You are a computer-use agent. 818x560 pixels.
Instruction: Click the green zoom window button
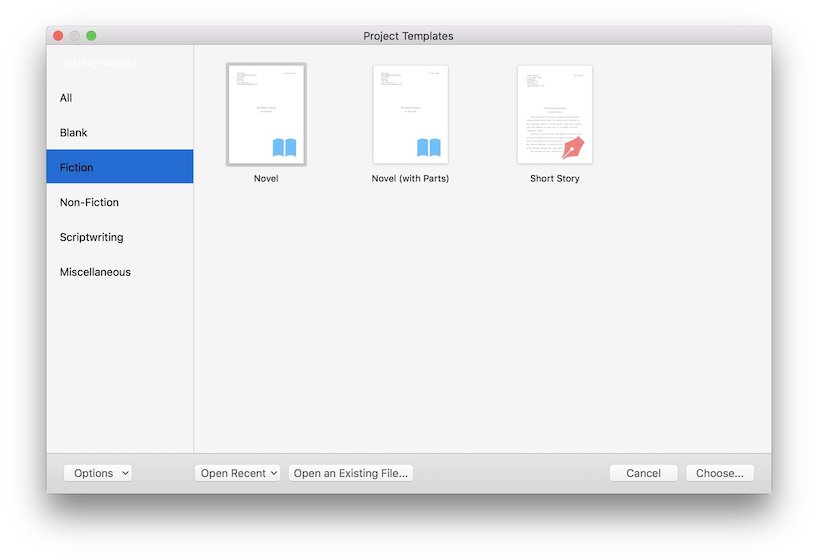(91, 36)
